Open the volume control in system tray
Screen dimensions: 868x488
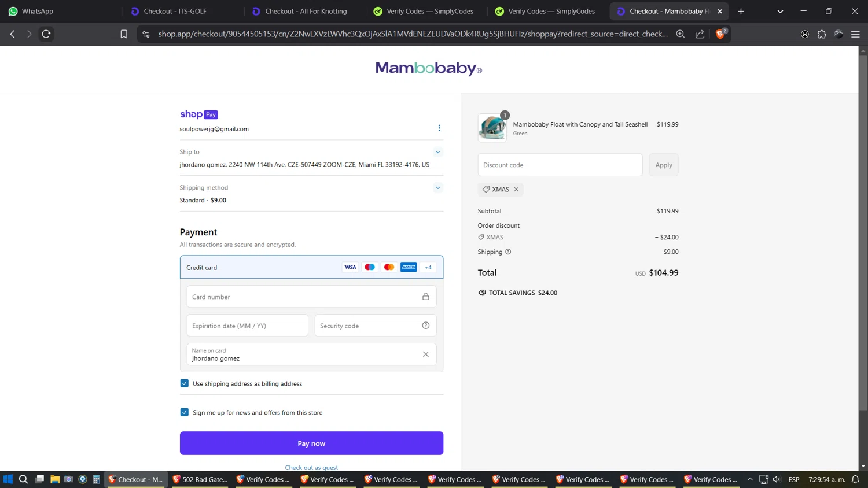pyautogui.click(x=777, y=479)
